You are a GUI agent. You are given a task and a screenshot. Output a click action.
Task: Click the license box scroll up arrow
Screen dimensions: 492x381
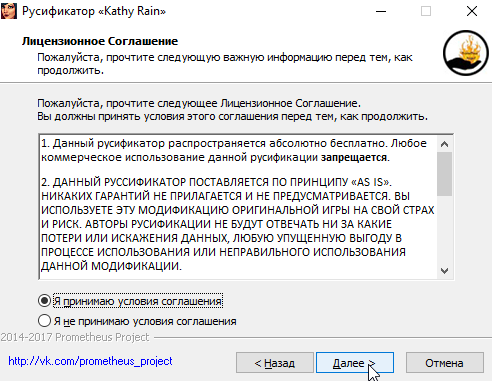pyautogui.click(x=444, y=144)
